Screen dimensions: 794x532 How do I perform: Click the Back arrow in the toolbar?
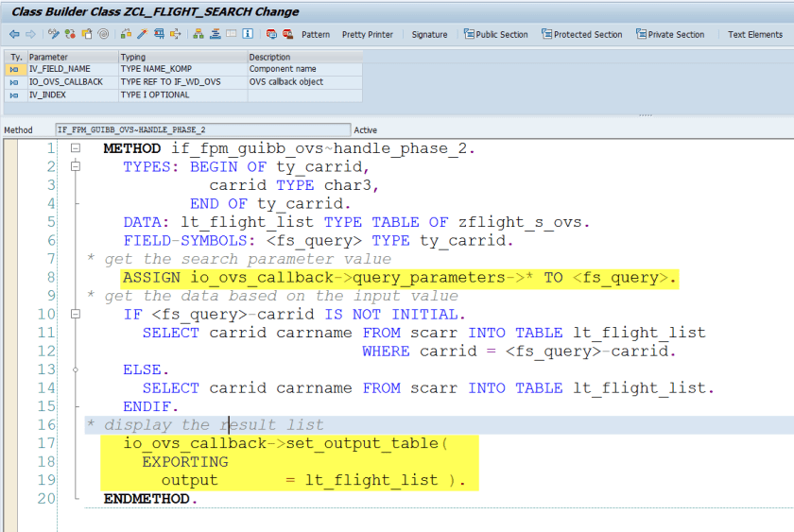14,34
